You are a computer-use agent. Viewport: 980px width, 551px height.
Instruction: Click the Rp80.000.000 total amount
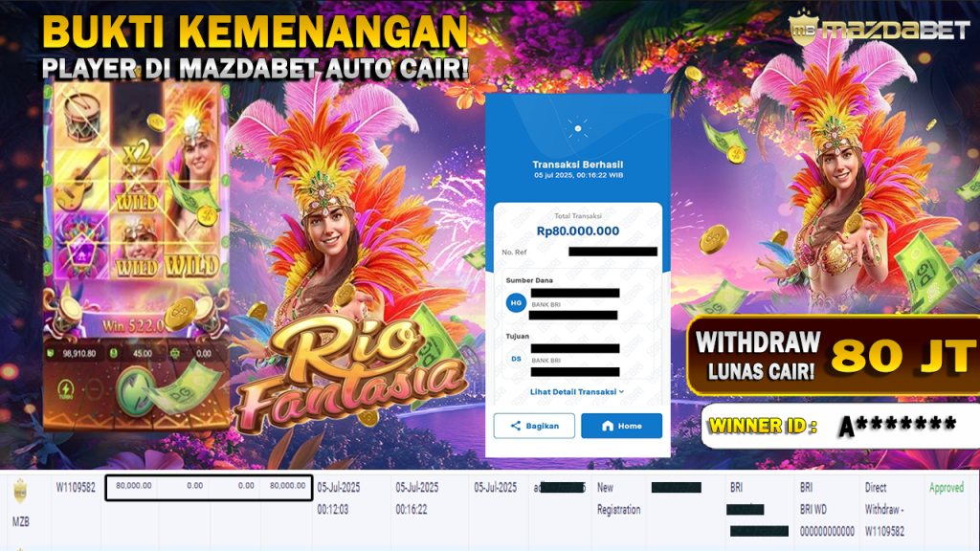point(577,231)
